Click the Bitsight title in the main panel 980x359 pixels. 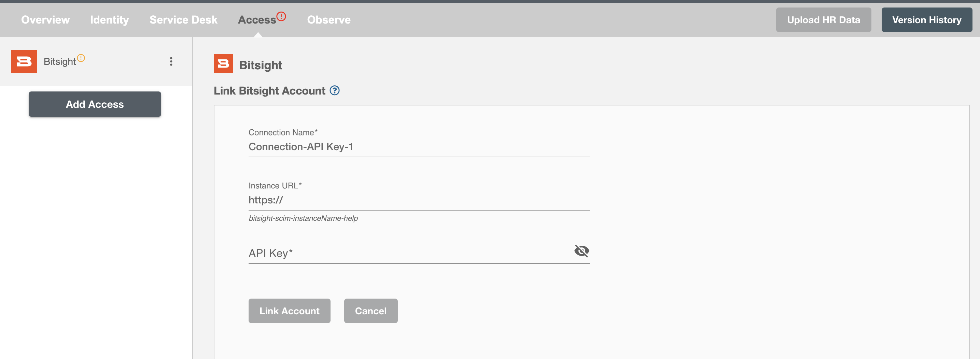[x=261, y=66]
